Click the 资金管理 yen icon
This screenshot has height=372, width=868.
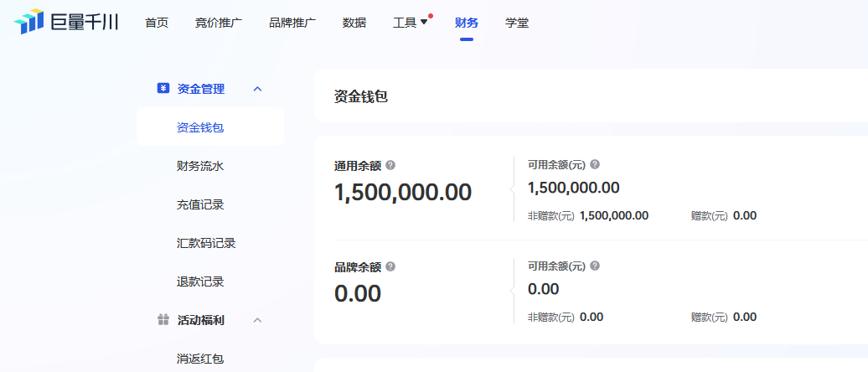pyautogui.click(x=163, y=89)
